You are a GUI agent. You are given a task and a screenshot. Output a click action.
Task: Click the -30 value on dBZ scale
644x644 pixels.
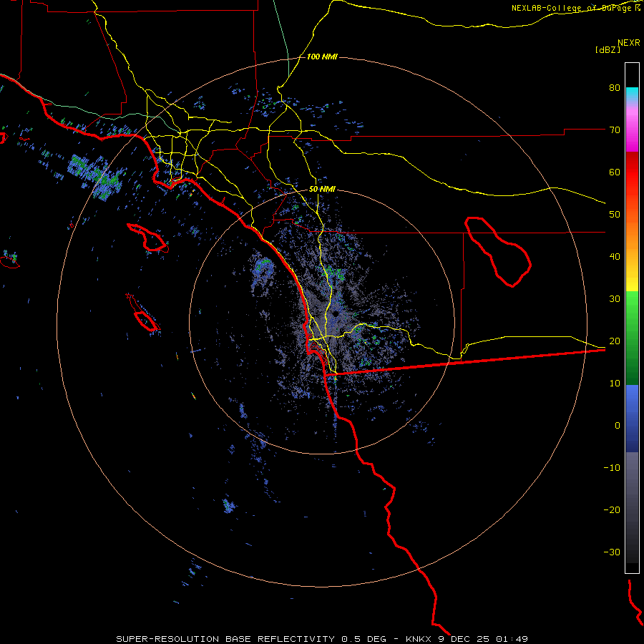click(612, 552)
